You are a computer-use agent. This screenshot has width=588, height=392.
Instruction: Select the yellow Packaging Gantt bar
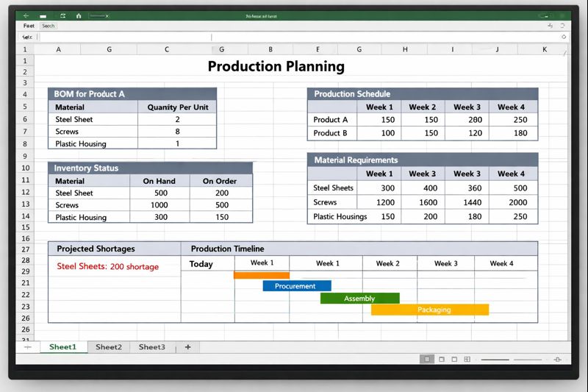[x=430, y=310]
